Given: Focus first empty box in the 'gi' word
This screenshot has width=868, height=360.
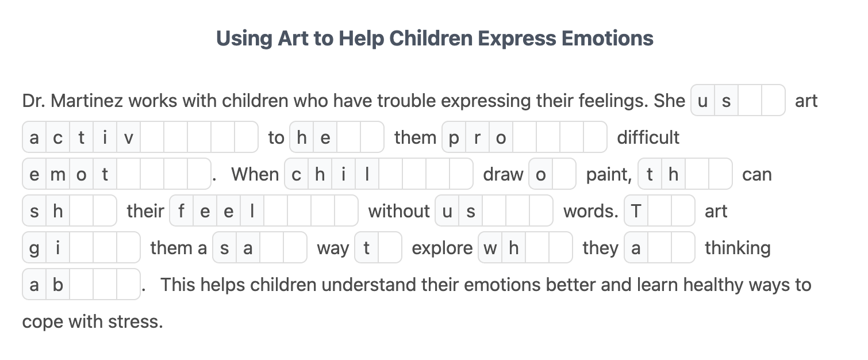Looking at the screenshot, I should tap(81, 248).
